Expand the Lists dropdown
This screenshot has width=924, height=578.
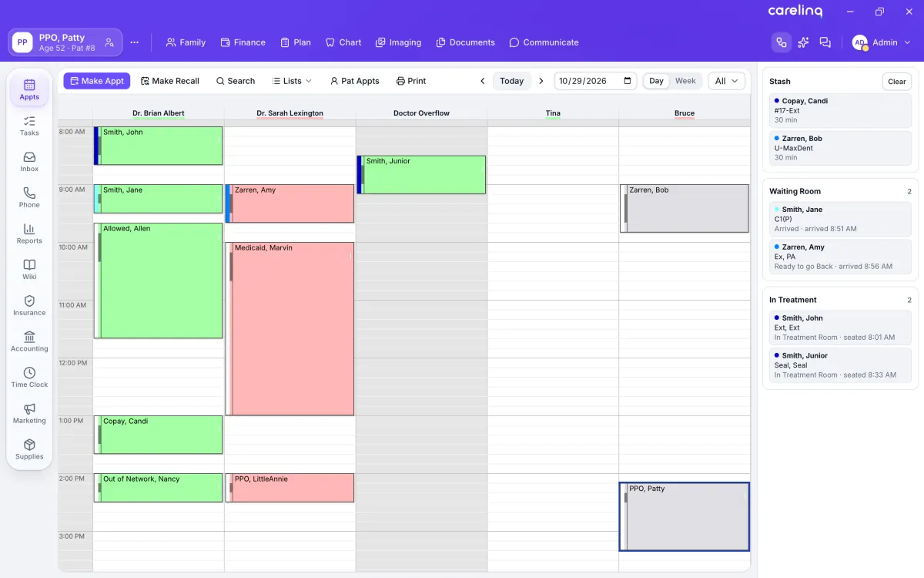[292, 81]
